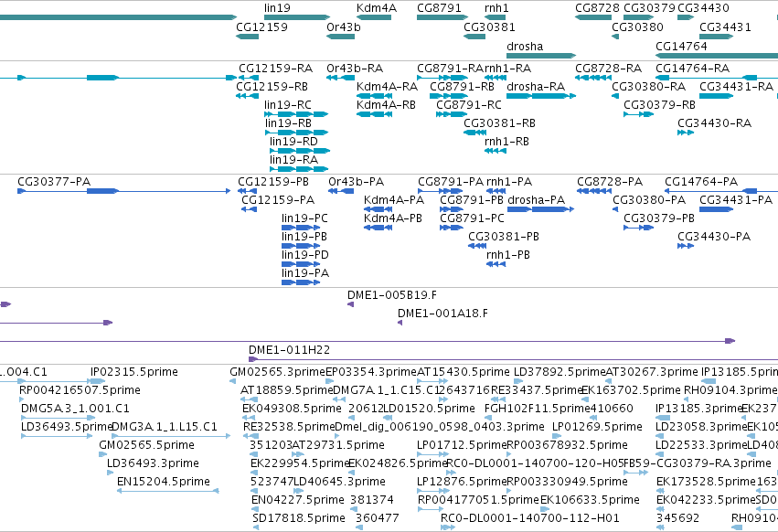The height and width of the screenshot is (532, 778).
Task: Select the rnh1-RB transcript label
Action: (x=507, y=142)
